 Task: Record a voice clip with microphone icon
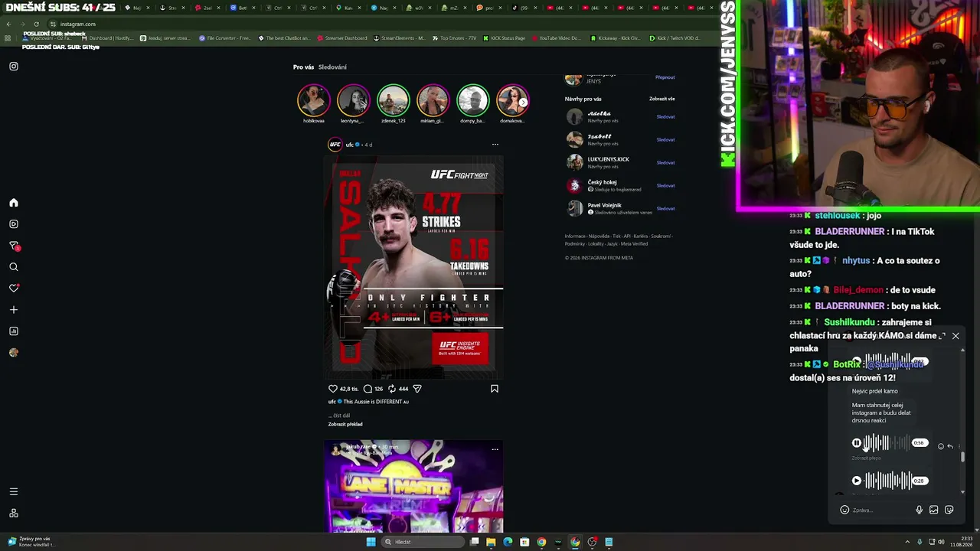[x=919, y=510]
